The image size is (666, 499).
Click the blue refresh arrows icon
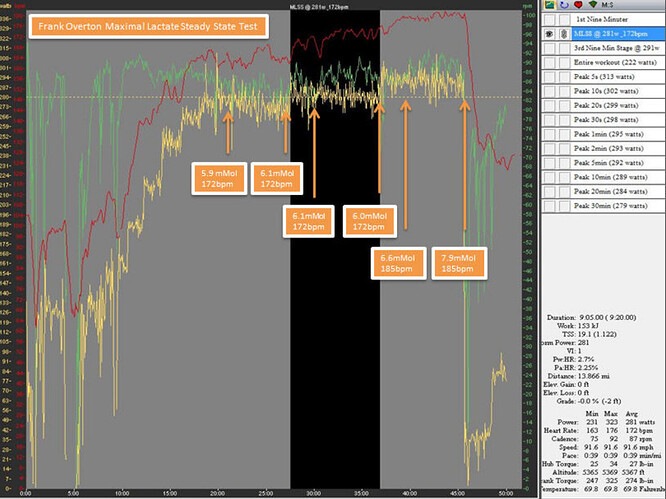[564, 5]
